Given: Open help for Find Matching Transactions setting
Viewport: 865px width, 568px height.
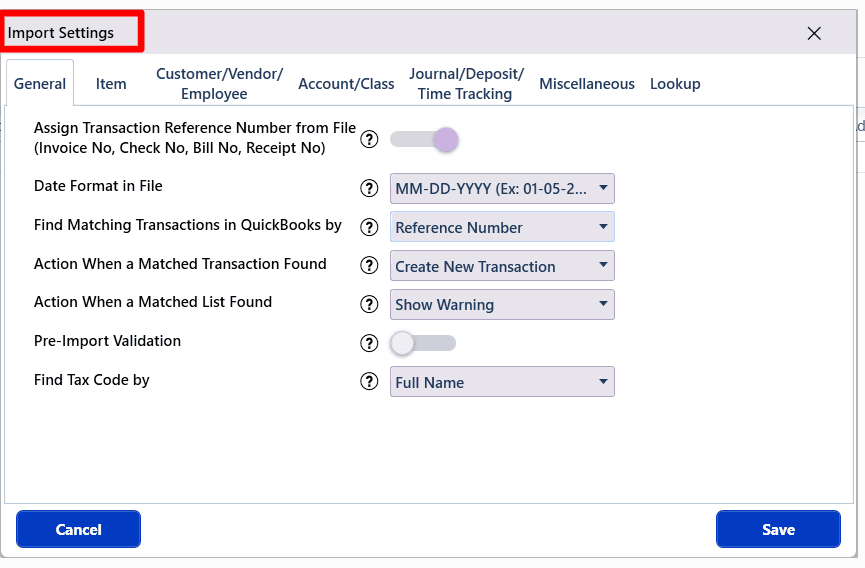Looking at the screenshot, I should pyautogui.click(x=369, y=227).
